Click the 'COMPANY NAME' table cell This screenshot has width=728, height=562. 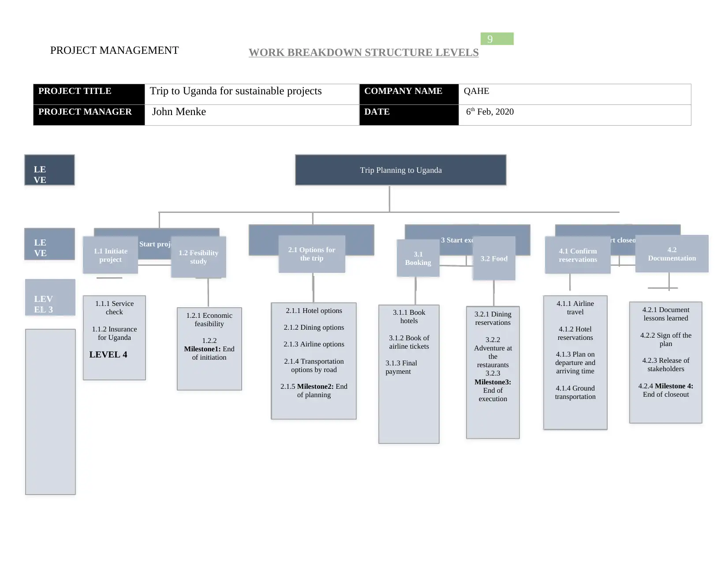[x=409, y=94]
